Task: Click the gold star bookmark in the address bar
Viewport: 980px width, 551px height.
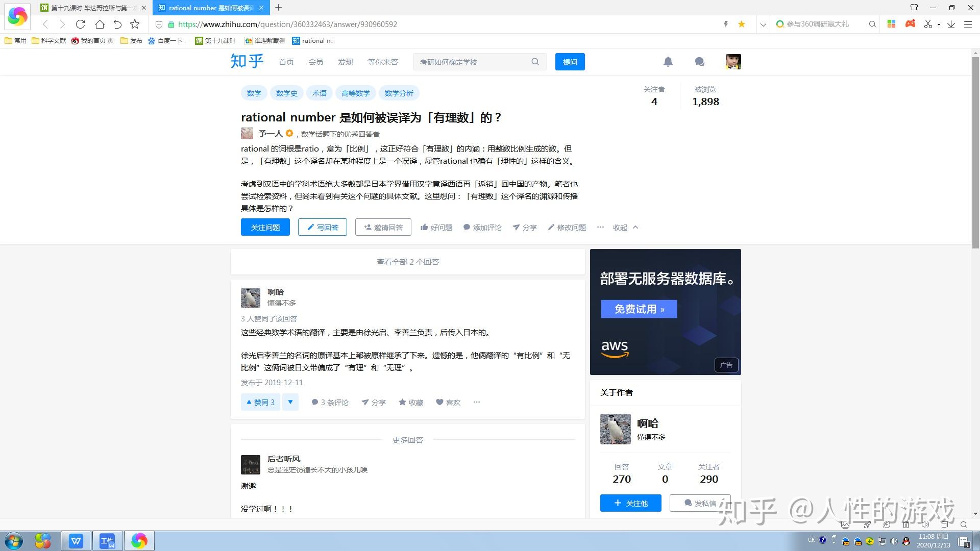Action: [x=742, y=24]
